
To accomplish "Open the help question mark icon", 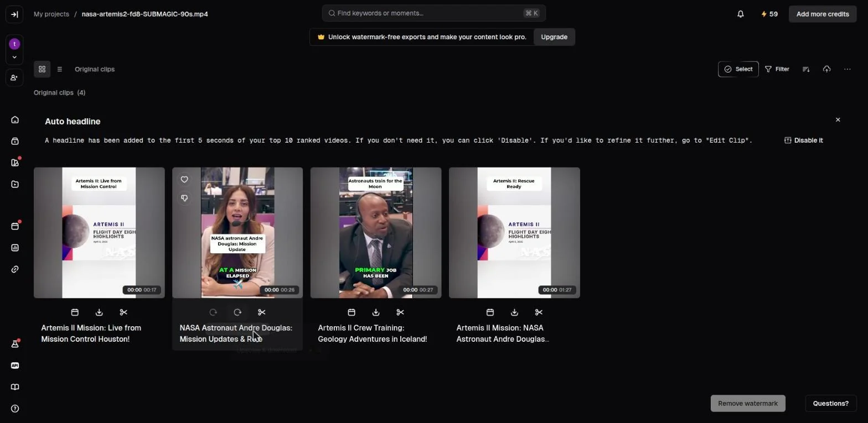I will [15, 409].
